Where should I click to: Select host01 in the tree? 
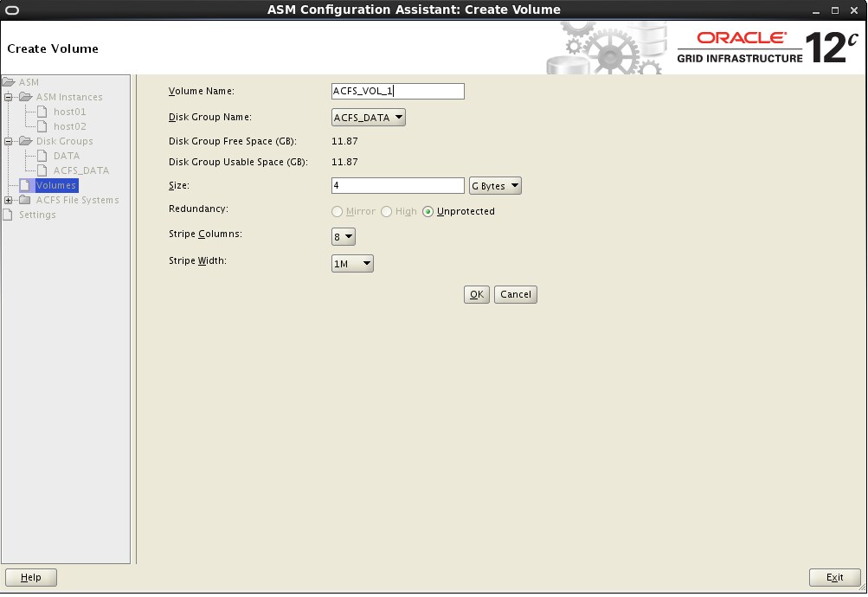[x=70, y=112]
